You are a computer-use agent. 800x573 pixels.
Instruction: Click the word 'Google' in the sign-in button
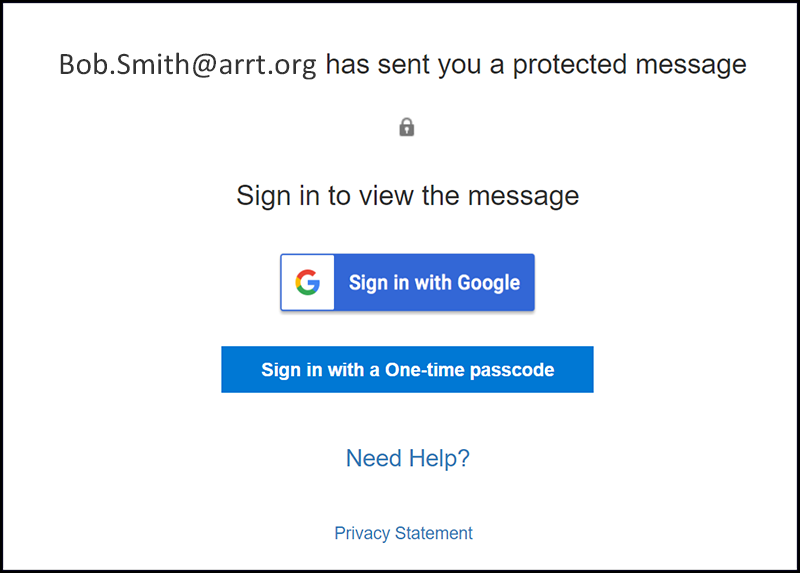488,283
